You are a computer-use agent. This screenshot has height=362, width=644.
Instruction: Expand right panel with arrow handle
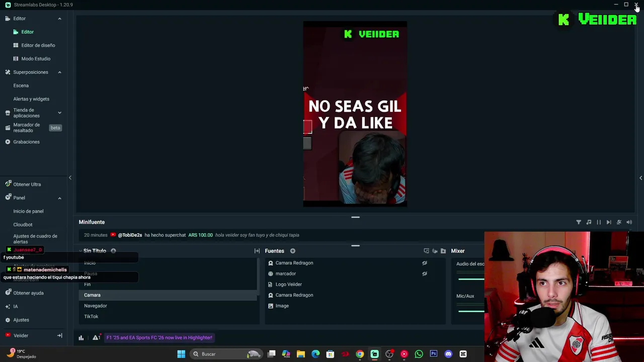point(640,177)
